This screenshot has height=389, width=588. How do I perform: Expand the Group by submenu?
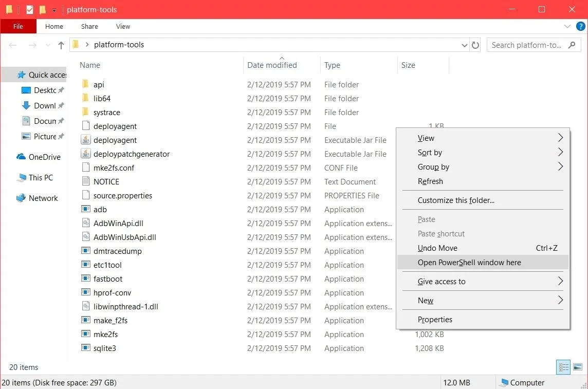(x=560, y=166)
